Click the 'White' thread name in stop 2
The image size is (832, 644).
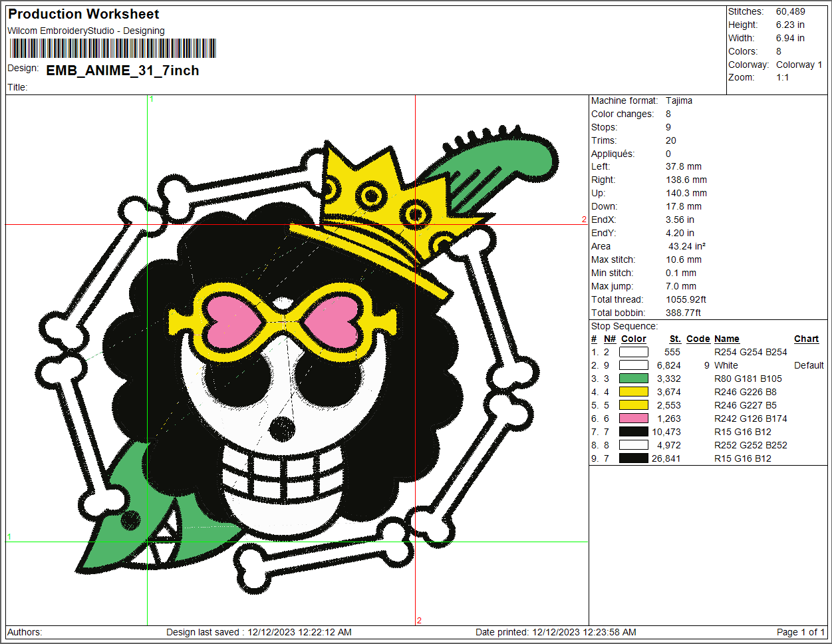[726, 365]
